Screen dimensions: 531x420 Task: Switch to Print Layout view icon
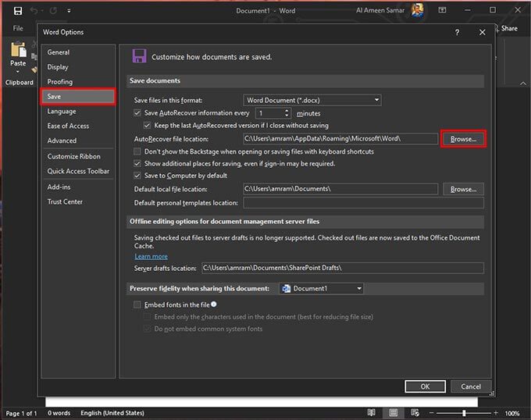click(393, 413)
